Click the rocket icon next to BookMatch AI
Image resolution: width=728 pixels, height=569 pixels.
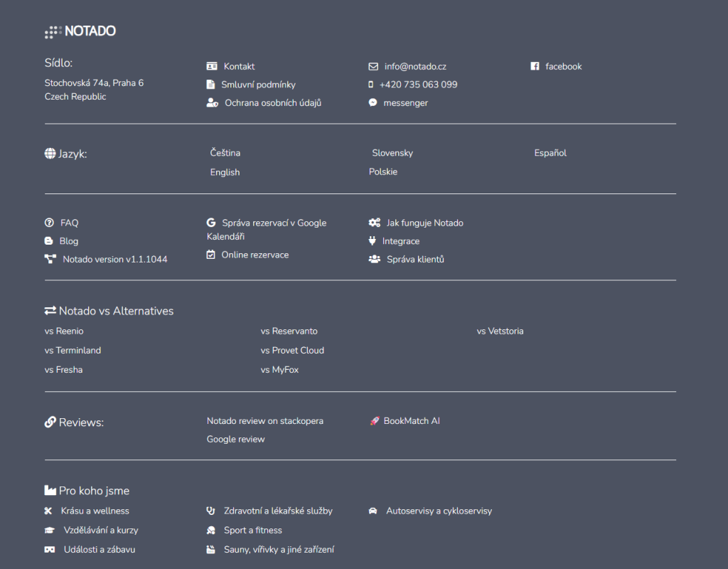(x=374, y=420)
